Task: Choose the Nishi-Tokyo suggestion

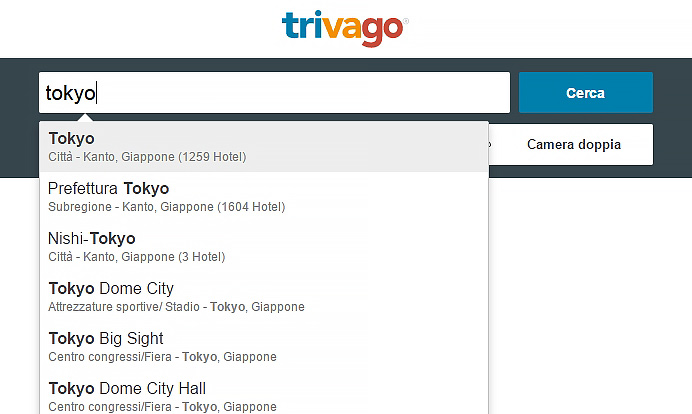Action: click(264, 247)
